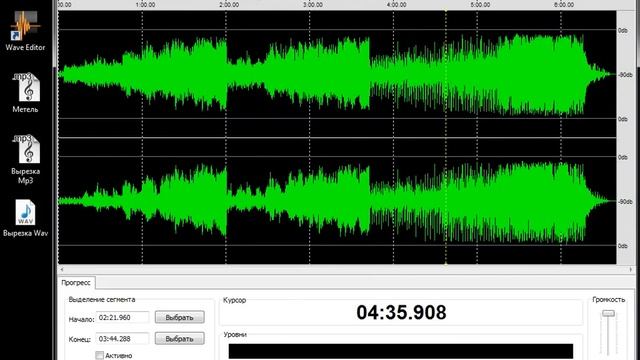Click the Конец time field 03:44.288
Viewport: 640px width, 360px height.
tap(122, 338)
